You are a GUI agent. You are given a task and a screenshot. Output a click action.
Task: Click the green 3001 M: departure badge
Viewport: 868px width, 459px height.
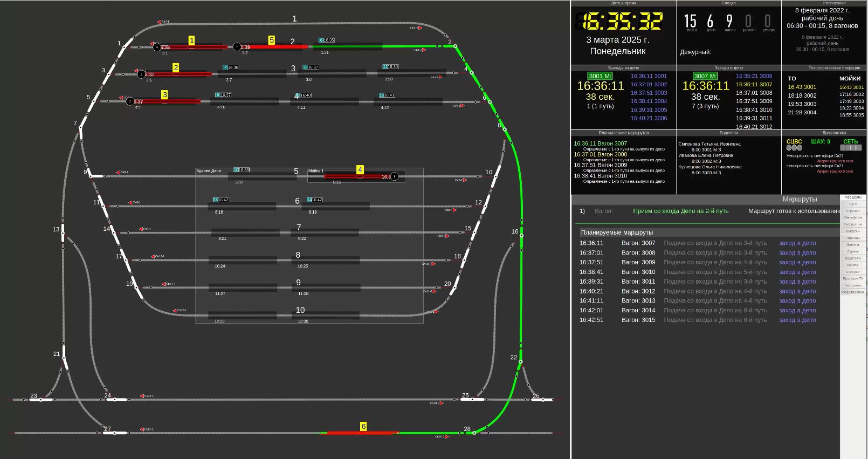tap(600, 76)
